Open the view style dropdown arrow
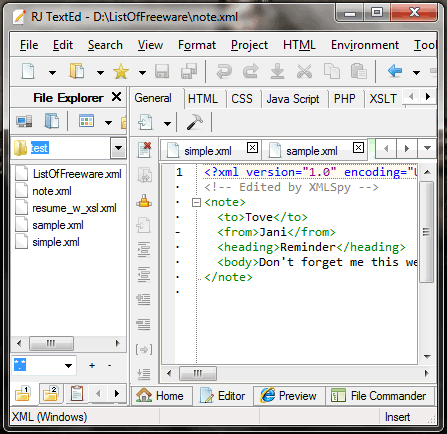447x434 pixels. pos(108,123)
